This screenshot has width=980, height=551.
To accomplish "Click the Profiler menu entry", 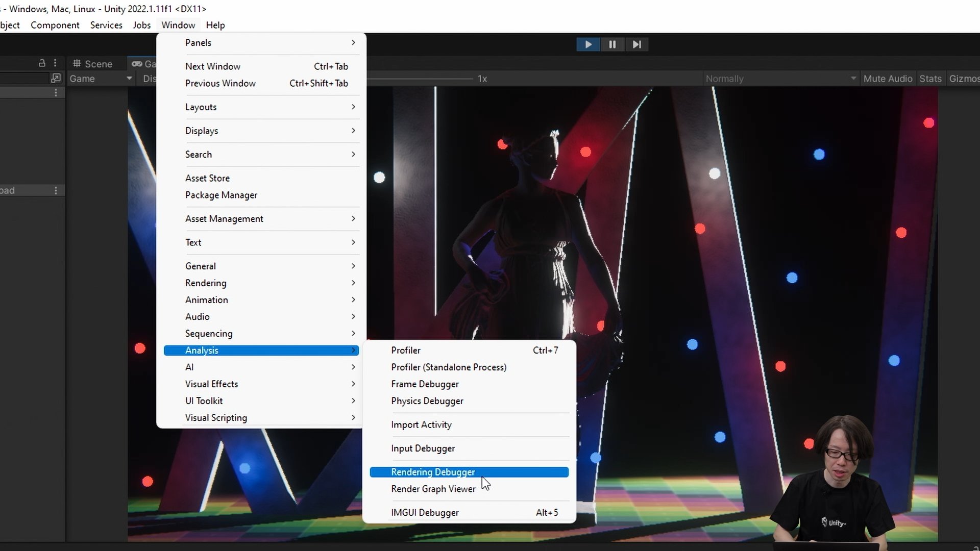I will [x=406, y=350].
